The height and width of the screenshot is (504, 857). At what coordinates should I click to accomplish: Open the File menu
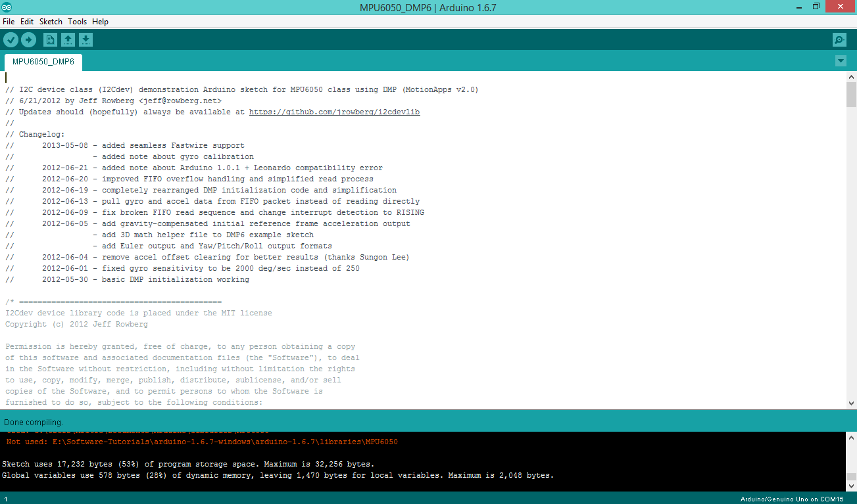(9, 22)
